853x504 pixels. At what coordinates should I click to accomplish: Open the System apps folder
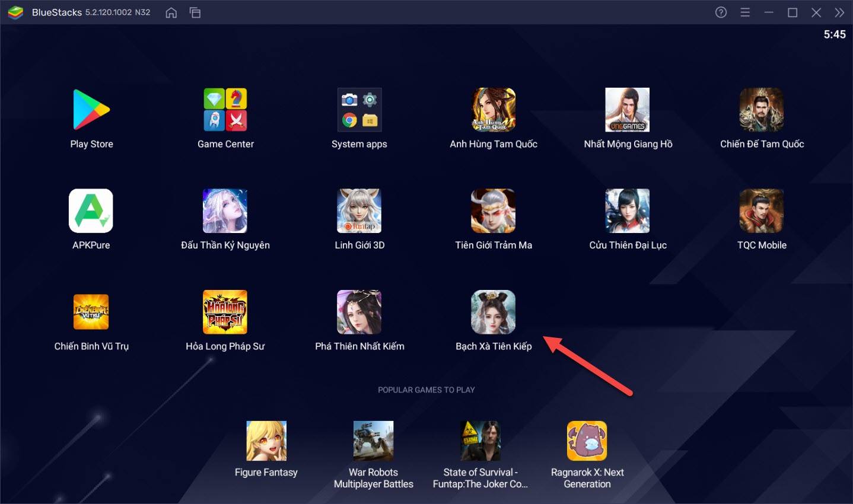(359, 110)
